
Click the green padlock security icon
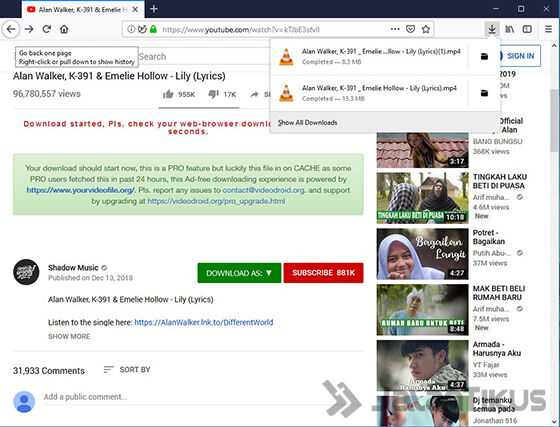pos(154,29)
